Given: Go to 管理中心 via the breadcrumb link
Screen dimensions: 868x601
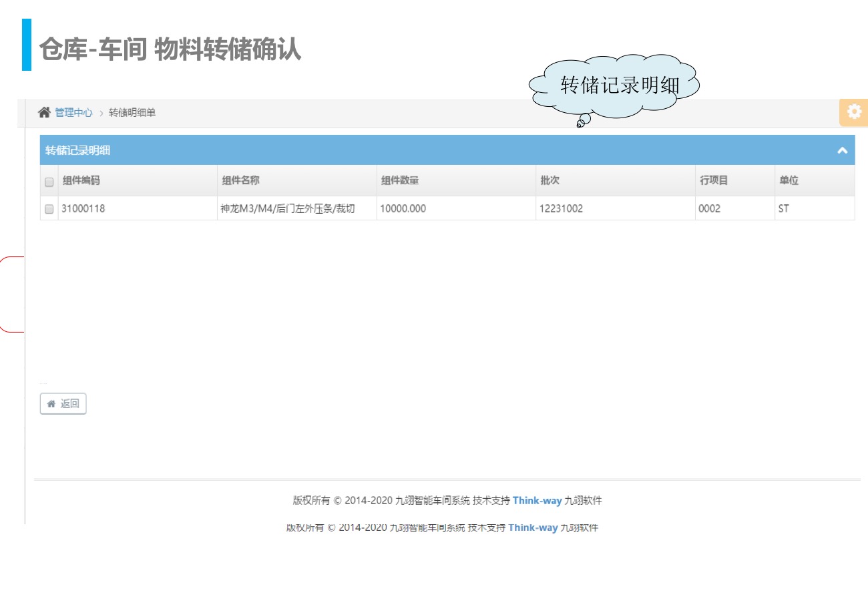Looking at the screenshot, I should 73,113.
